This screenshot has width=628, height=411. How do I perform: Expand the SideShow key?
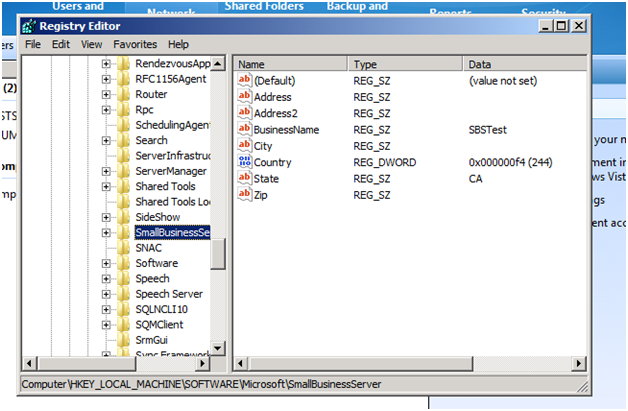pyautogui.click(x=106, y=217)
